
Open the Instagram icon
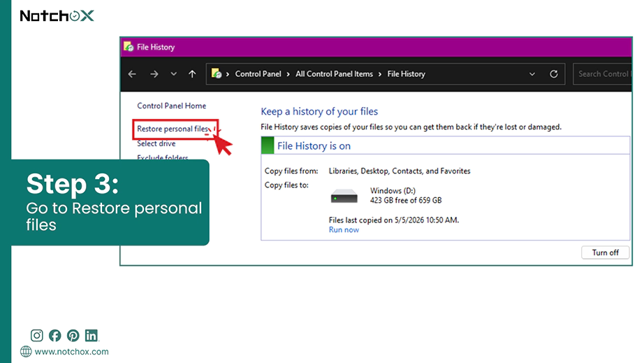tap(36, 336)
